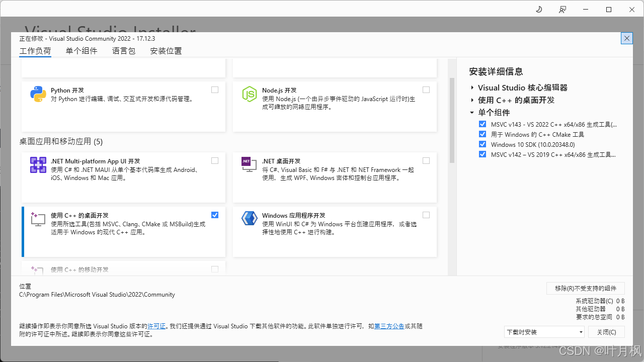This screenshot has height=362, width=644.
Task: Uncheck Windows 10 SDK (10.0.20348.0) component
Action: [482, 144]
